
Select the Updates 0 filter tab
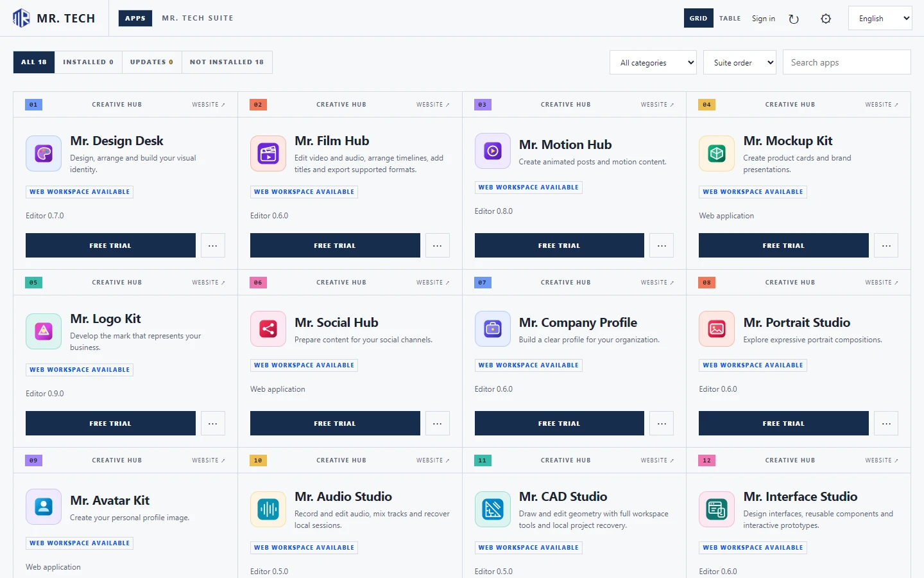click(151, 62)
